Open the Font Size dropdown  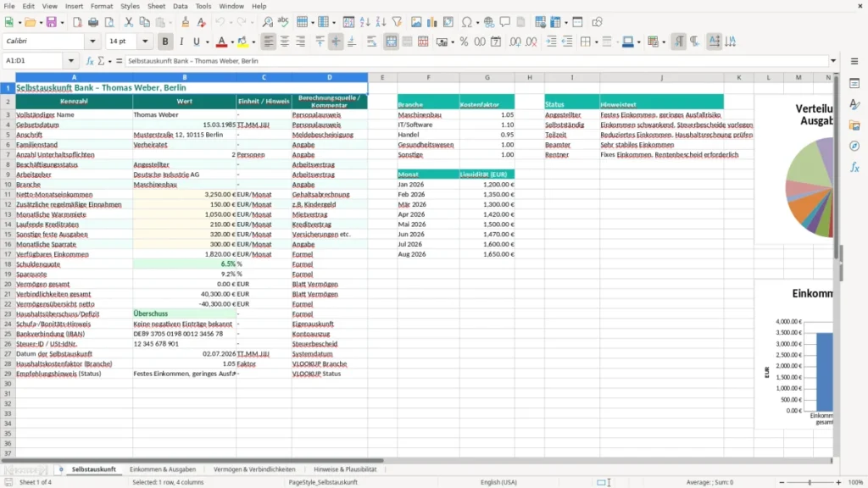[145, 41]
